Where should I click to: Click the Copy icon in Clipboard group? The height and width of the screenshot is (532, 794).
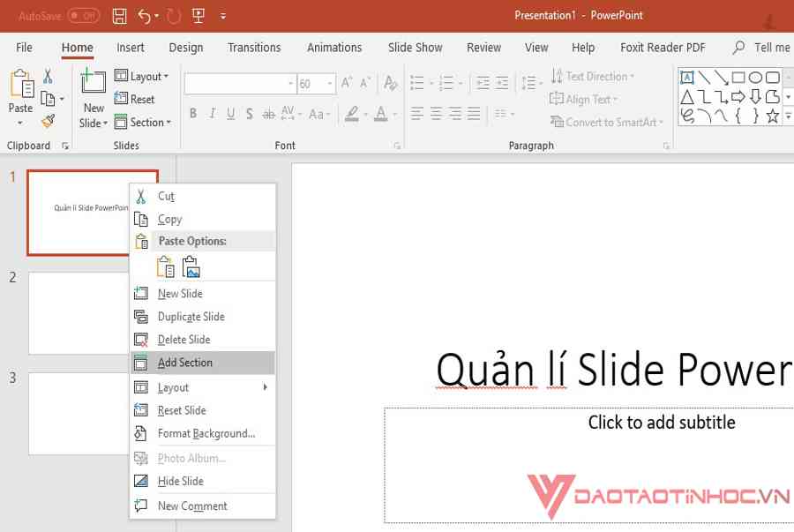click(47, 99)
